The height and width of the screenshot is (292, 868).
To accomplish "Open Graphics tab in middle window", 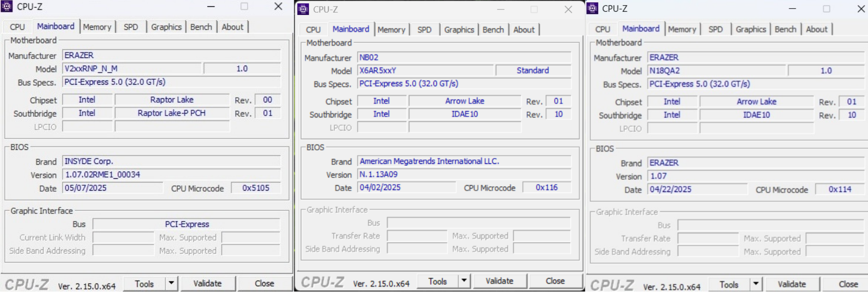I will 459,29.
